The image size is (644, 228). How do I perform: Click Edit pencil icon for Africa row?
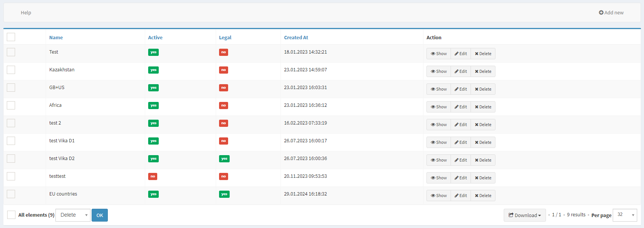click(x=457, y=107)
